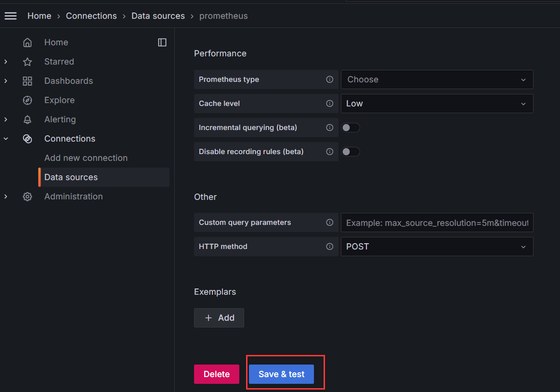This screenshot has height=392, width=560.
Task: Expand the Administration section chevron
Action: coord(6,196)
